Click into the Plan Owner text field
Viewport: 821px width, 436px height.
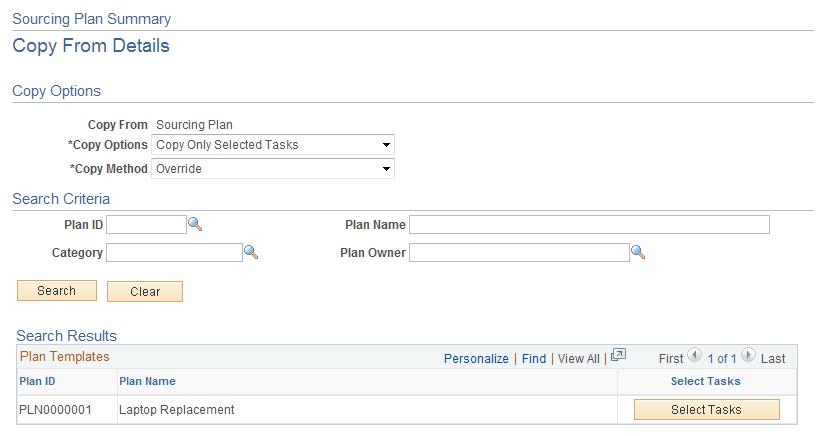[x=518, y=253]
